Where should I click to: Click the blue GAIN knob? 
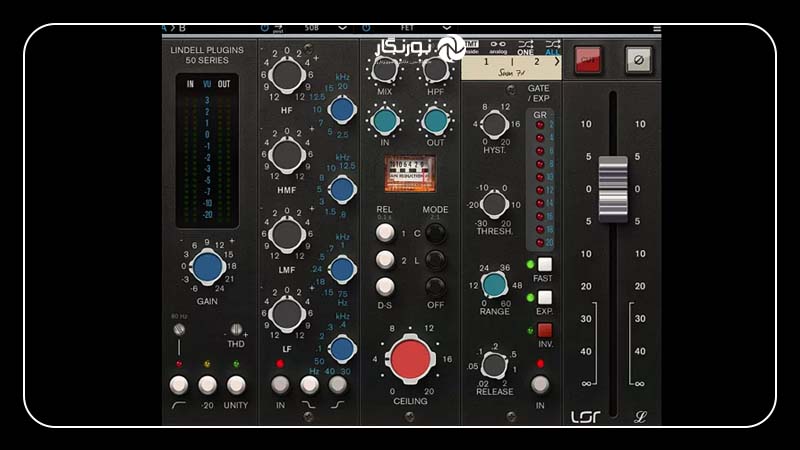tap(207, 267)
